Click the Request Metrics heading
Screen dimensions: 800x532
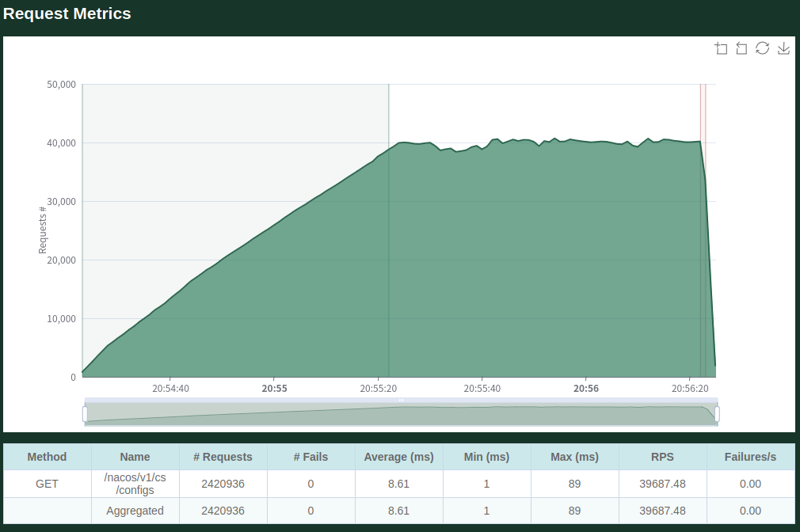(x=67, y=13)
